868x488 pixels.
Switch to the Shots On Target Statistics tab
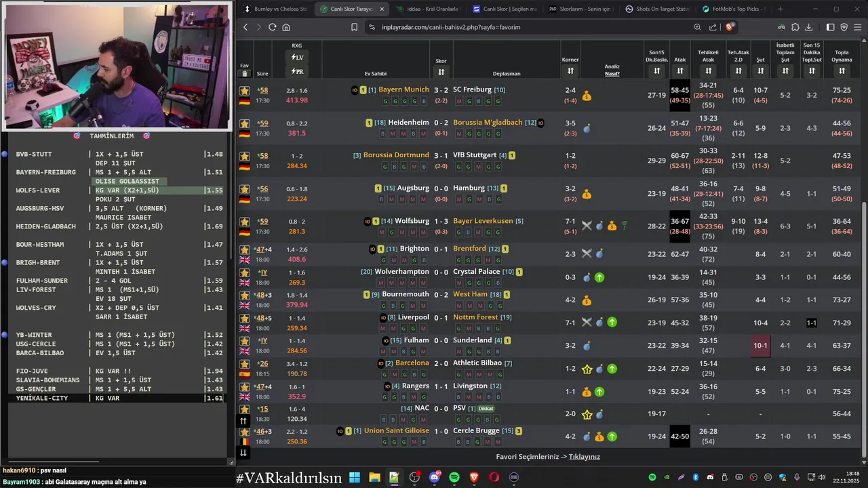[x=656, y=9]
